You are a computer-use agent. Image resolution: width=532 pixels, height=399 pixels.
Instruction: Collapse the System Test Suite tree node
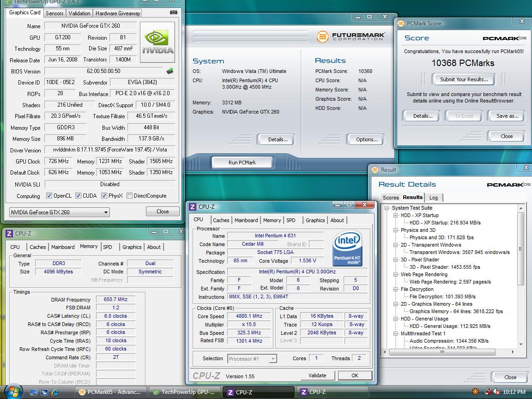click(387, 208)
